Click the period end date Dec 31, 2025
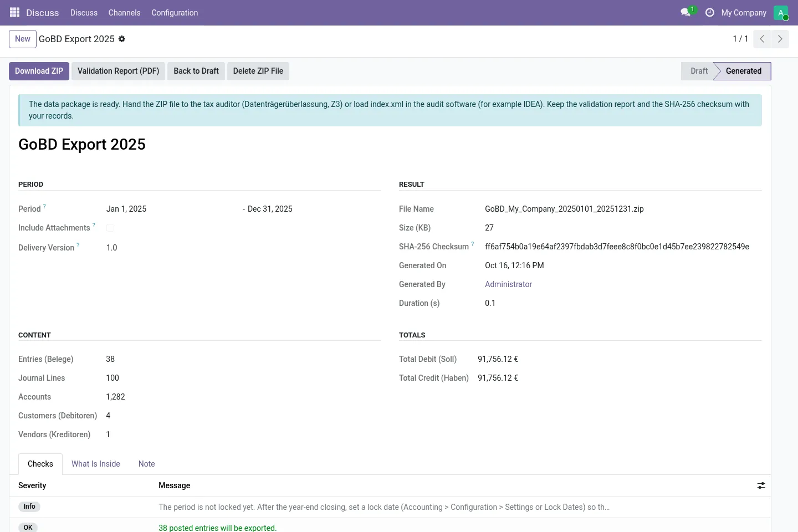The image size is (798, 532). [x=270, y=209]
